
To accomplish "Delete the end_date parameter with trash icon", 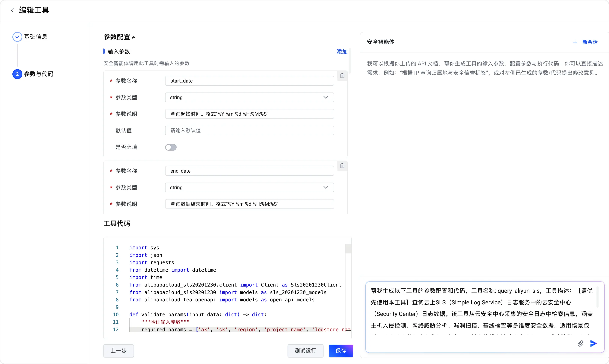I will tap(342, 166).
